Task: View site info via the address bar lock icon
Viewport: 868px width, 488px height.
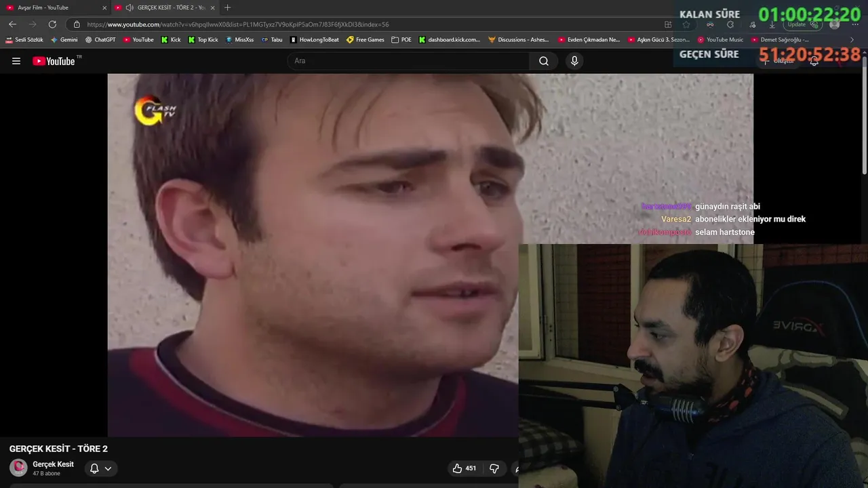Action: tap(77, 24)
